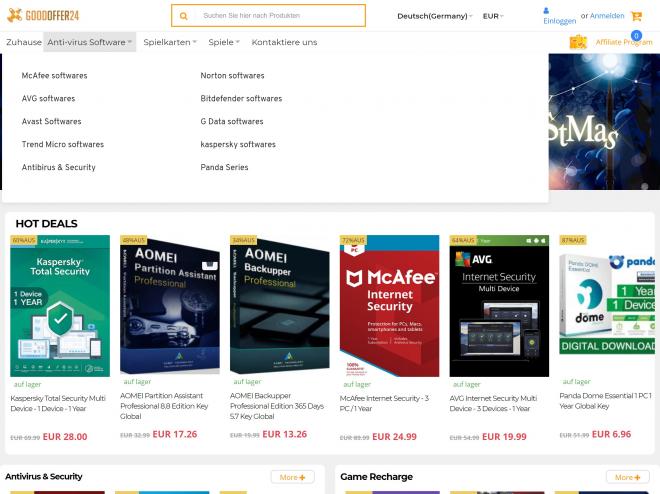Screen dimensions: 660x494
Task: Open the Deutsch(Germany) language dropdown
Action: pos(435,16)
